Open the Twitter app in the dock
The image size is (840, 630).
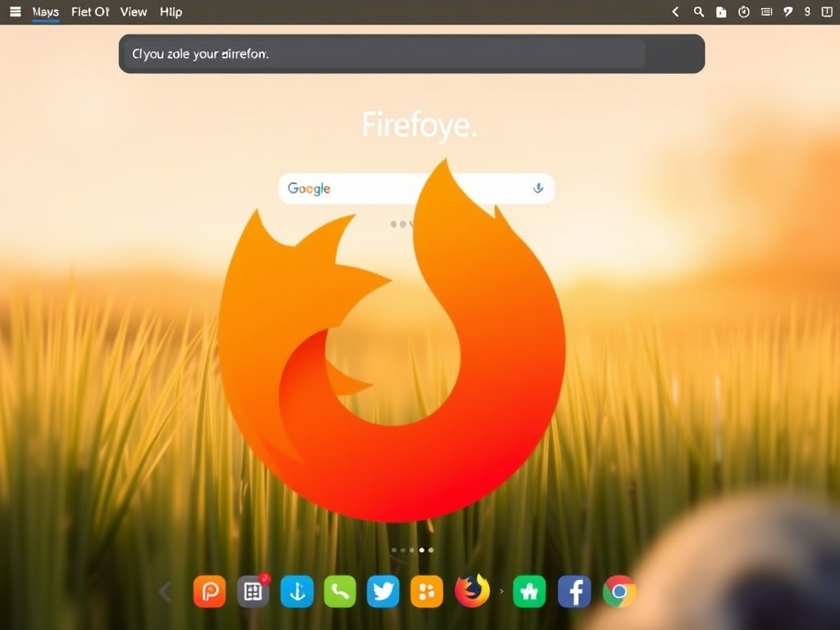point(383,591)
